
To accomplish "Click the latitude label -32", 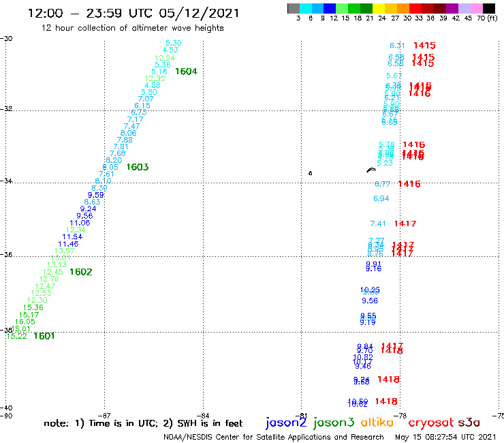I will click(x=6, y=108).
